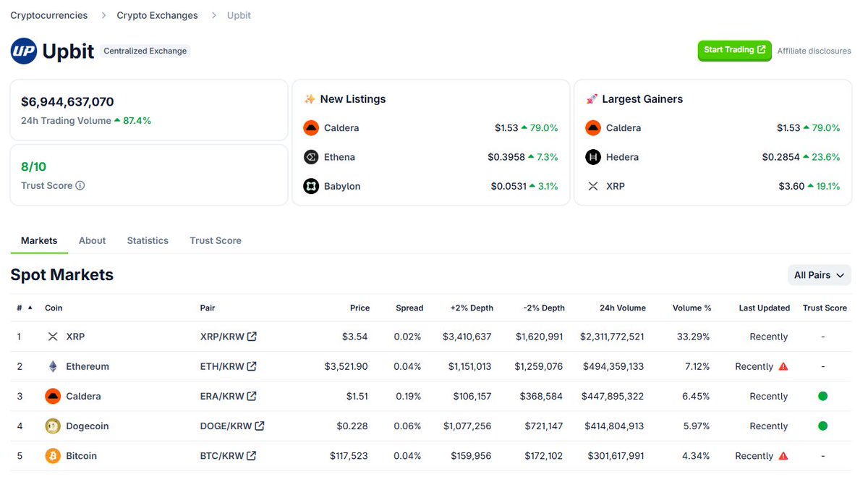This screenshot has height=477, width=868.
Task: Click warning icon in Ethereum row
Action: click(783, 366)
